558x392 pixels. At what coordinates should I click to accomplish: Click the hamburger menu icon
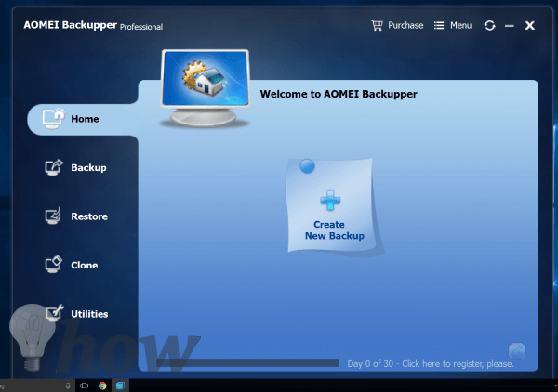[x=439, y=26]
